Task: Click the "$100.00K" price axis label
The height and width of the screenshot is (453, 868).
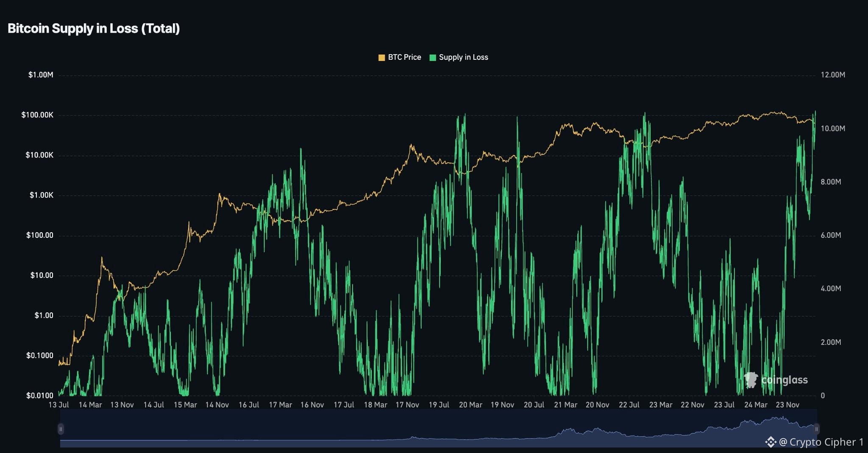Action: coord(37,115)
